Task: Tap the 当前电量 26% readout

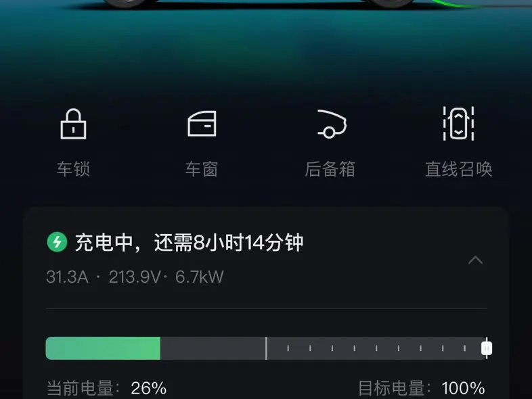Action: (106, 388)
